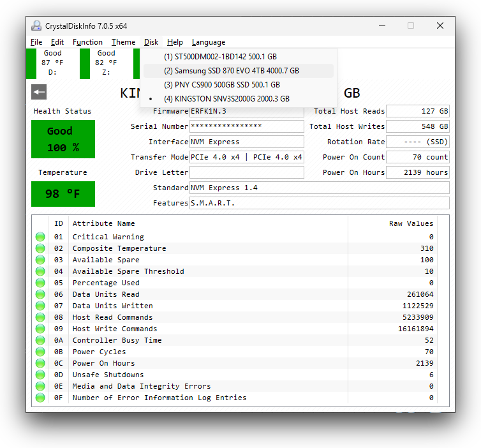Click green status circle for Controller Busy Time

pyautogui.click(x=40, y=340)
